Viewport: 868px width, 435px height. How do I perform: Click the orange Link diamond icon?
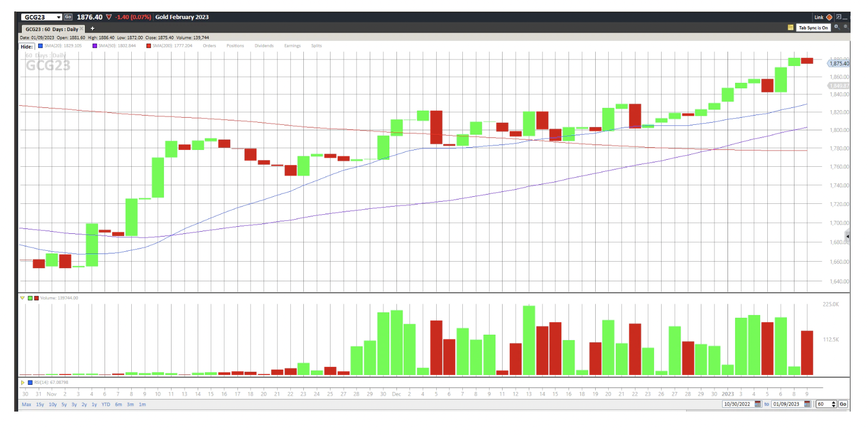(829, 17)
